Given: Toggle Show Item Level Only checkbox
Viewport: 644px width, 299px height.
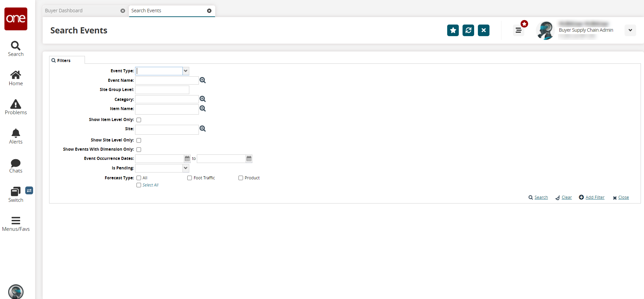Looking at the screenshot, I should [139, 120].
